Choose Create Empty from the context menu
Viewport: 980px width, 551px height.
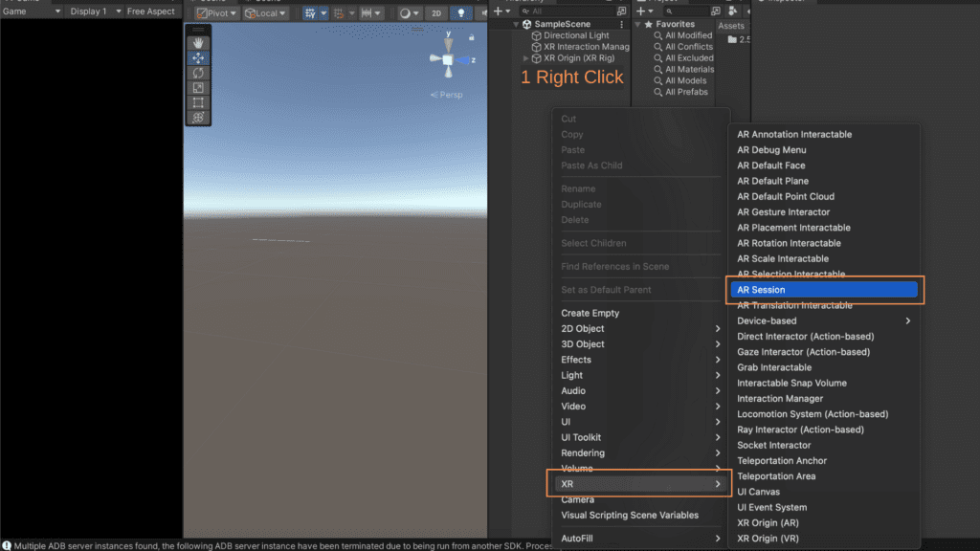tap(590, 313)
